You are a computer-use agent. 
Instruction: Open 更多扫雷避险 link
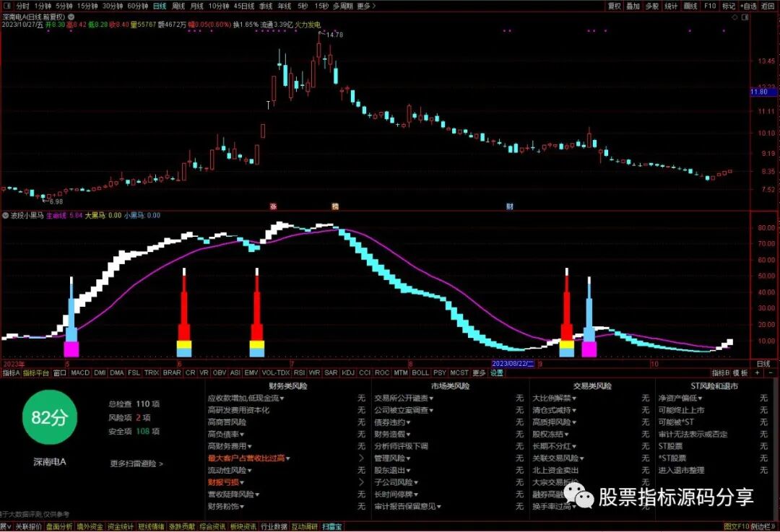136,463
